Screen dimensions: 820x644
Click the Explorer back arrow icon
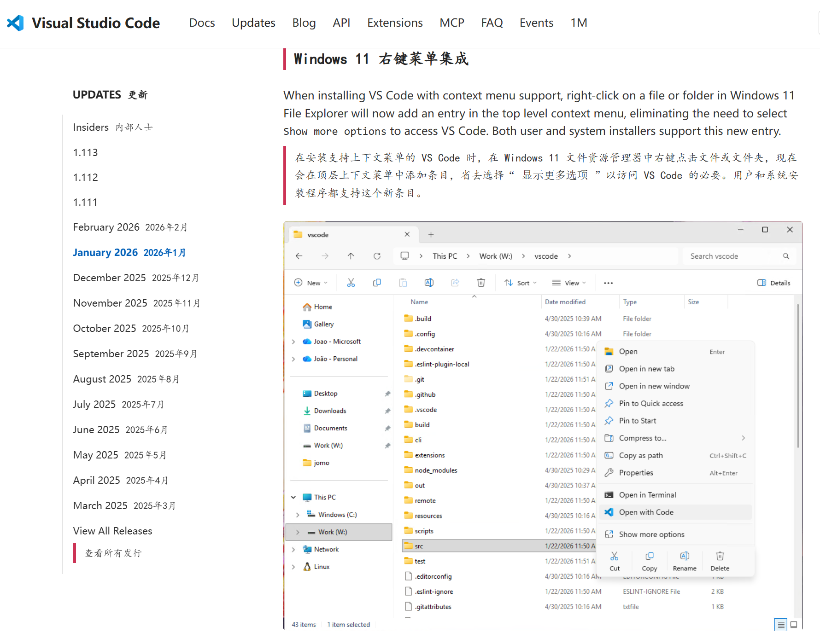[299, 256]
